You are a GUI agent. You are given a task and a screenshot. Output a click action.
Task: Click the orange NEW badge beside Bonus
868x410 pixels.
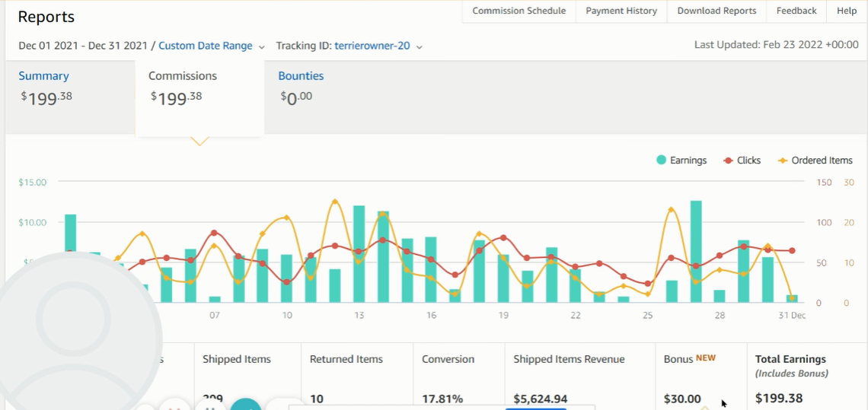pyautogui.click(x=706, y=358)
